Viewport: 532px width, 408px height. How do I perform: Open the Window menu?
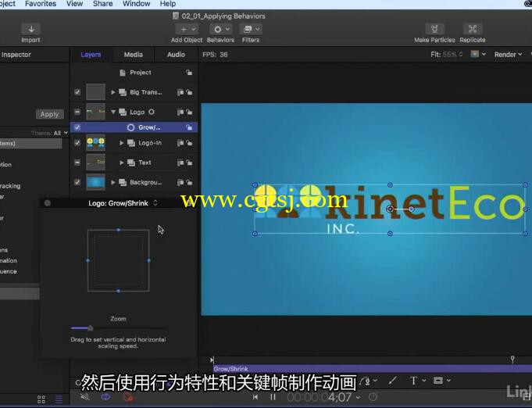(x=137, y=4)
